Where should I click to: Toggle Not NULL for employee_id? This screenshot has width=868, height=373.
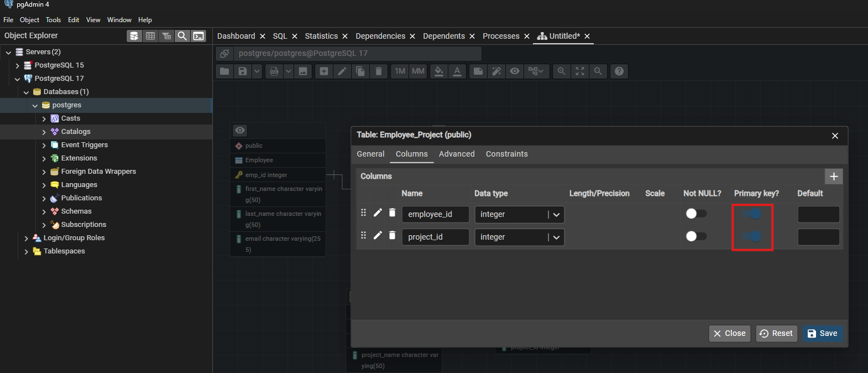[x=696, y=214]
